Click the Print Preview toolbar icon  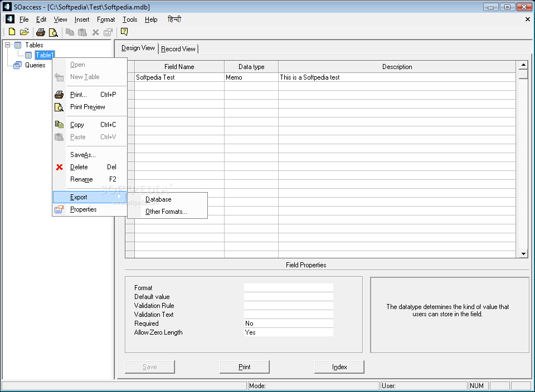coord(53,32)
